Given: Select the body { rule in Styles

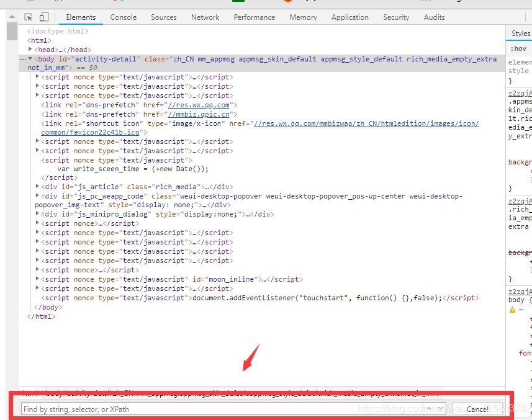Looking at the screenshot, I should [x=520, y=300].
